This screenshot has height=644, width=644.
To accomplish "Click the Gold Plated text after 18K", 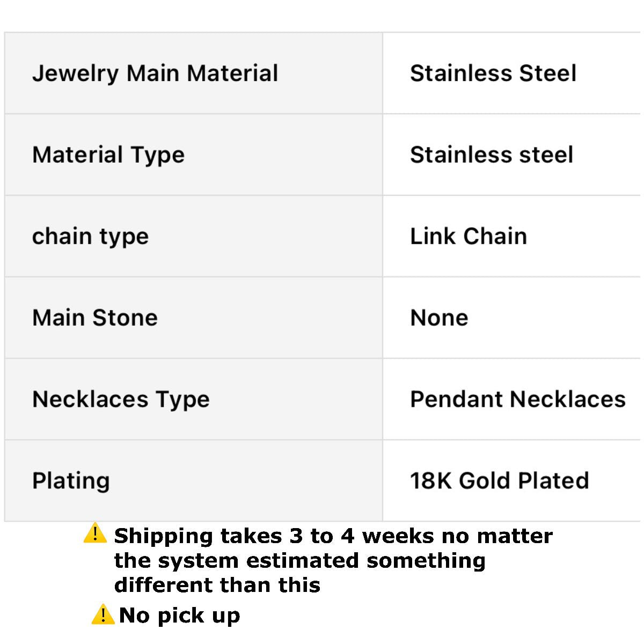I will (x=524, y=481).
